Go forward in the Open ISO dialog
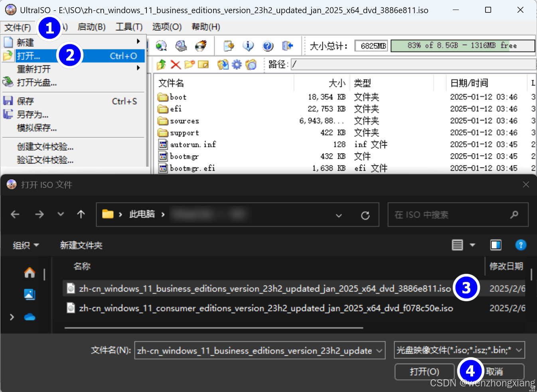 [x=39, y=215]
